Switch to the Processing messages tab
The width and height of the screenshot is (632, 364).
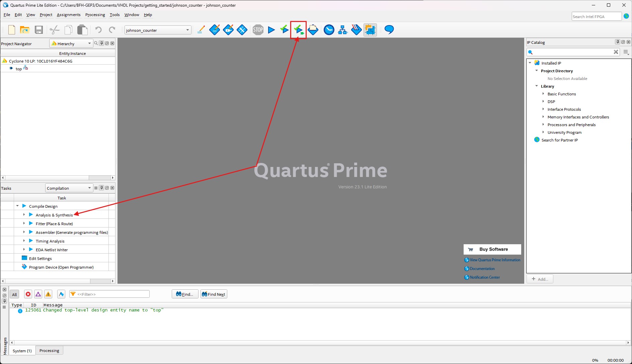coord(49,351)
